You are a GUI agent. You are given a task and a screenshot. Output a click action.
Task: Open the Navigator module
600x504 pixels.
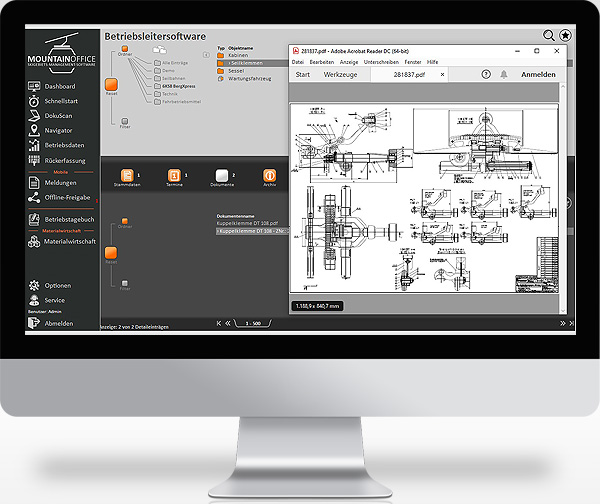[x=58, y=130]
